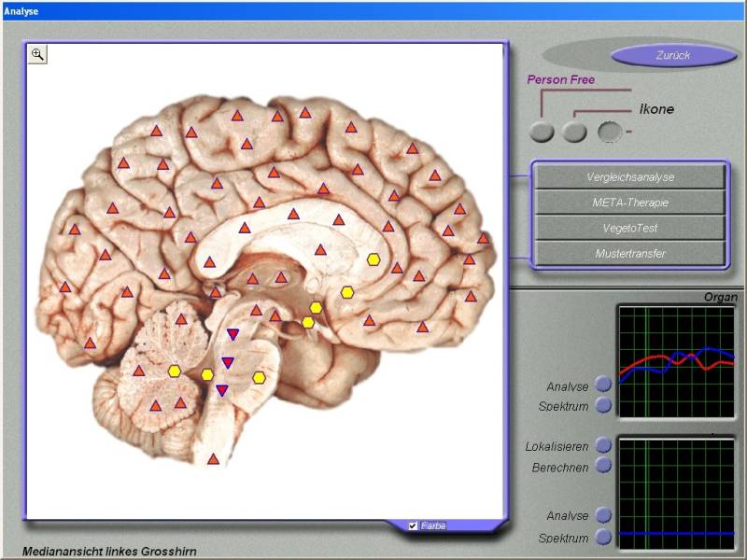Click the dotted-outline third Ikone button
The width and height of the screenshot is (747, 560).
610,133
